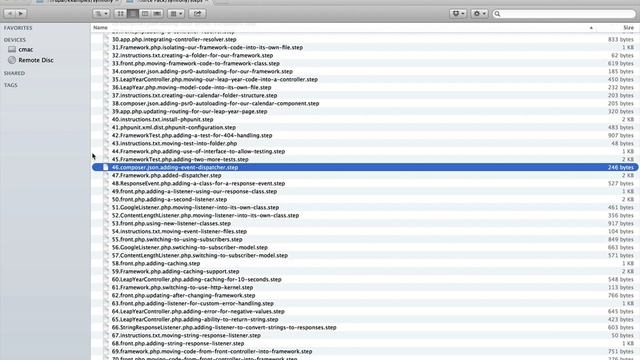Click the Finder search field
This screenshot has width=640, height=360.
click(564, 14)
